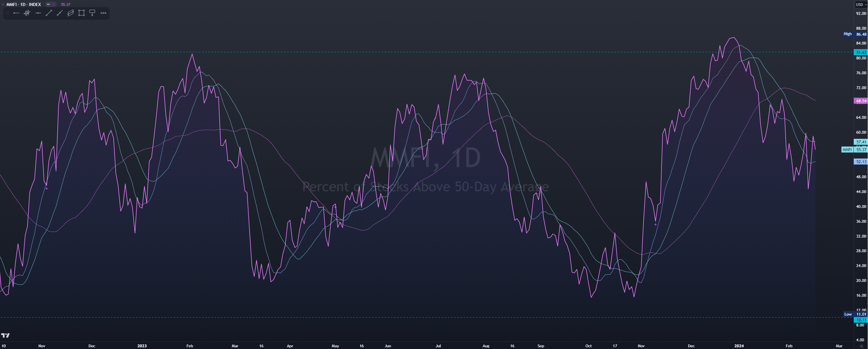Grab the drawing toolbar drag handle
Screen dimensions: 868x349
coord(7,13)
